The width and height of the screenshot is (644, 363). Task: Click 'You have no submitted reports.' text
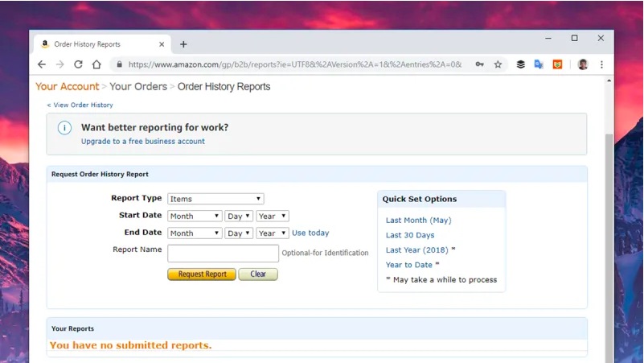click(x=130, y=345)
